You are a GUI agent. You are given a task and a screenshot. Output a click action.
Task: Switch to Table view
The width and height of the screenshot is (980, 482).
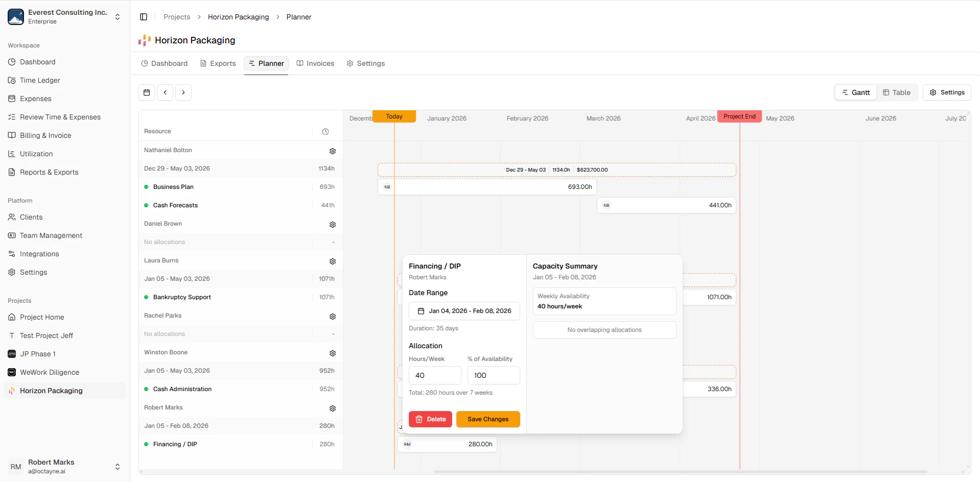click(x=897, y=92)
